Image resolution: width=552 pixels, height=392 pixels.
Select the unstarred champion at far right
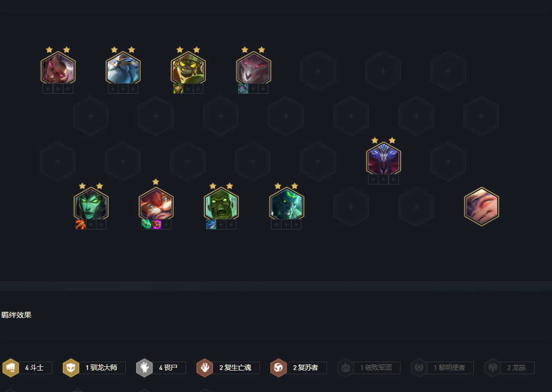click(482, 206)
